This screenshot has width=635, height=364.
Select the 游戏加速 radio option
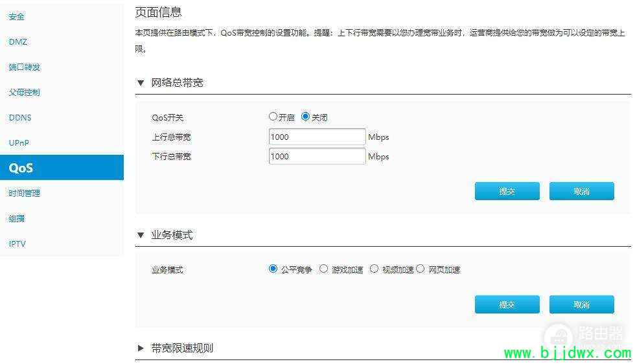click(323, 268)
